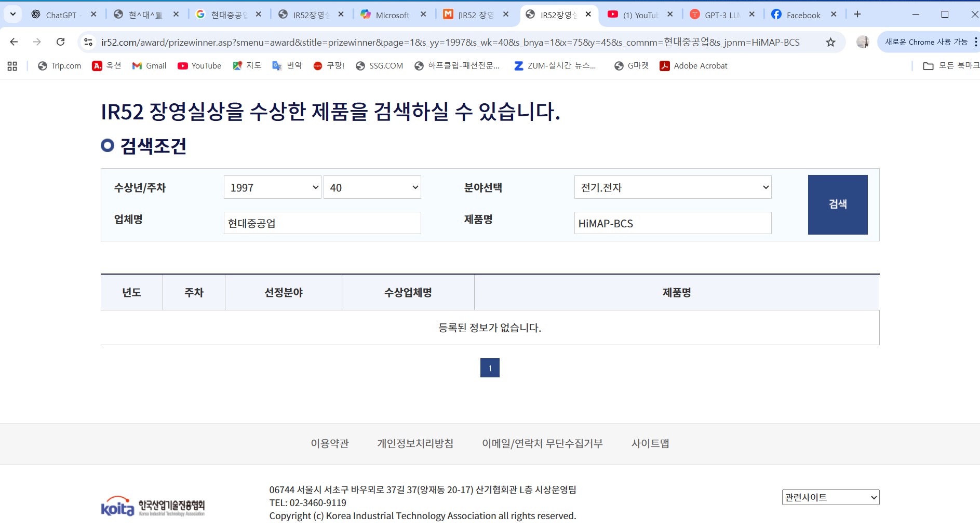This screenshot has width=980, height=531.
Task: Open the 번역 translate bookmark
Action: coord(287,66)
